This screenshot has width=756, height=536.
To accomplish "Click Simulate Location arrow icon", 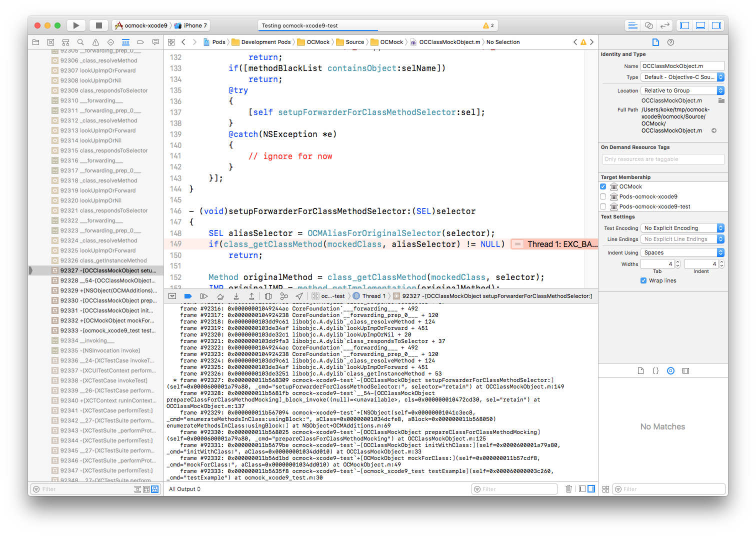I will (299, 296).
